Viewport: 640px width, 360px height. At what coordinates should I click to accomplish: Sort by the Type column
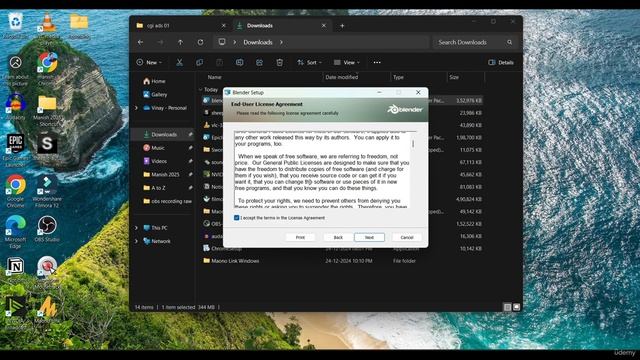[x=398, y=77]
